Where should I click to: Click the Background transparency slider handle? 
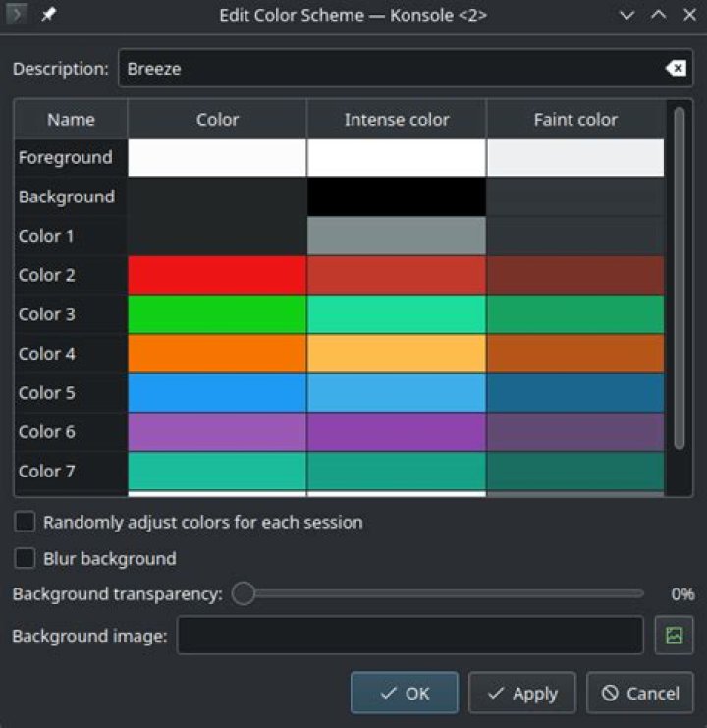(244, 593)
